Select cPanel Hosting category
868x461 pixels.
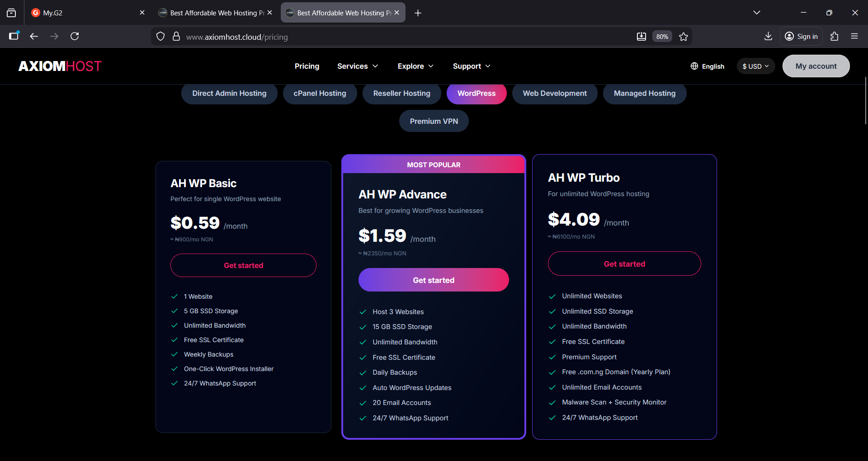click(320, 94)
